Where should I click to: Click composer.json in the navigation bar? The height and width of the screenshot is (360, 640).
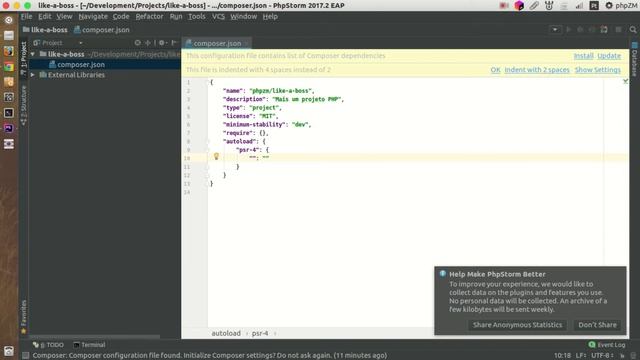point(102,30)
